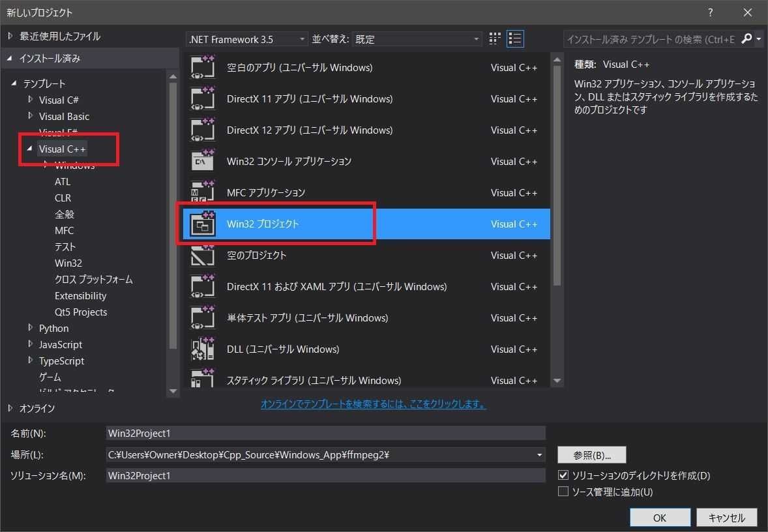Screen dimensions: 768x532
Task: Click tree panel scroll up arrow
Action: coord(172,76)
